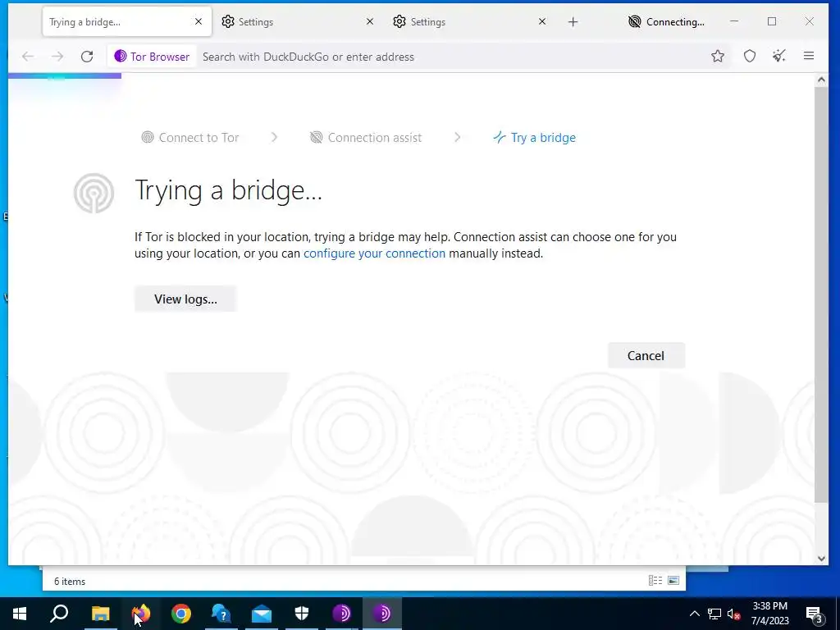Click the page scrollbar up arrow
This screenshot has height=630, width=840.
point(821,80)
